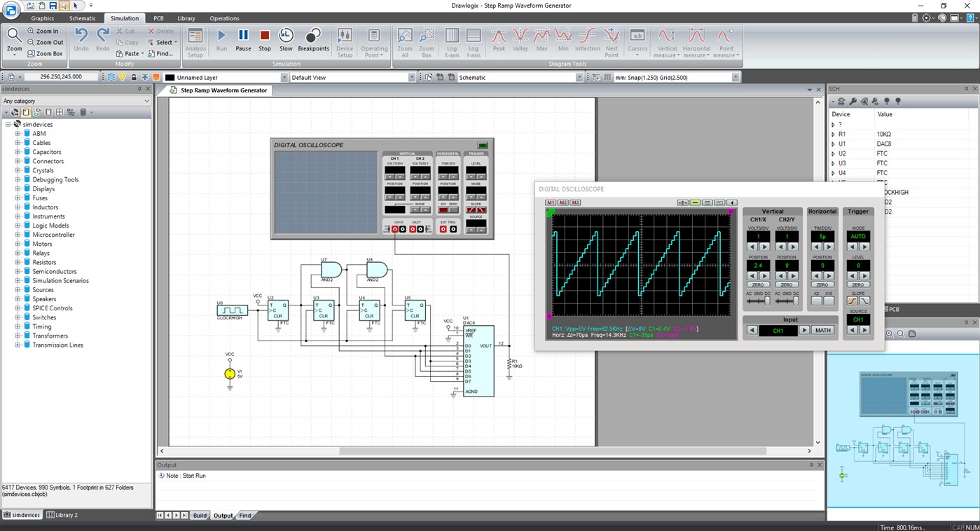Open the Operations menu
Screen dimensions: 980x531
coord(223,18)
